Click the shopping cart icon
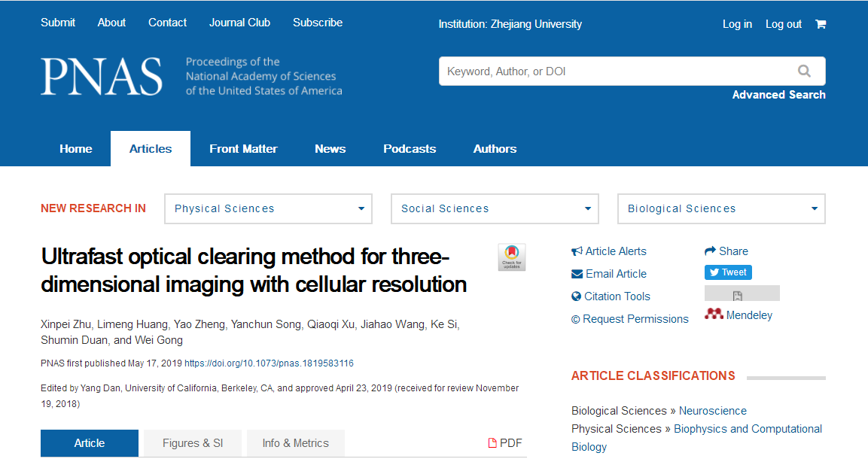This screenshot has height=459, width=868. click(821, 24)
